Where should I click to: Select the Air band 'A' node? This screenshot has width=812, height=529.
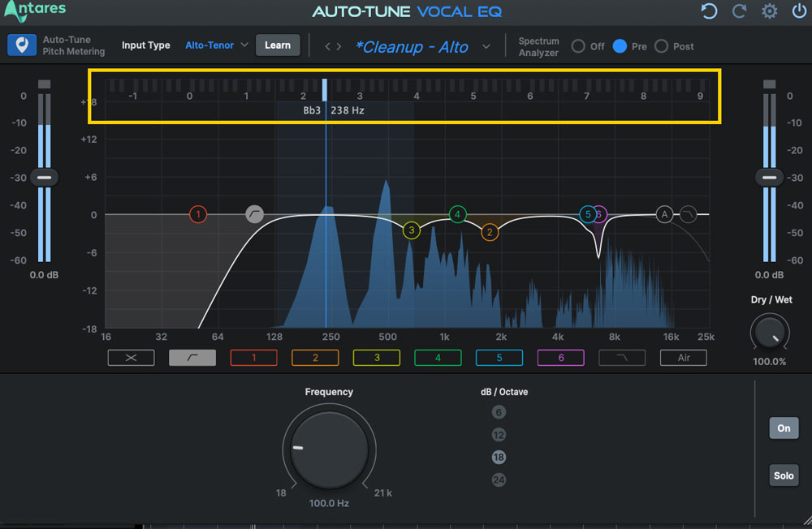[664, 213]
